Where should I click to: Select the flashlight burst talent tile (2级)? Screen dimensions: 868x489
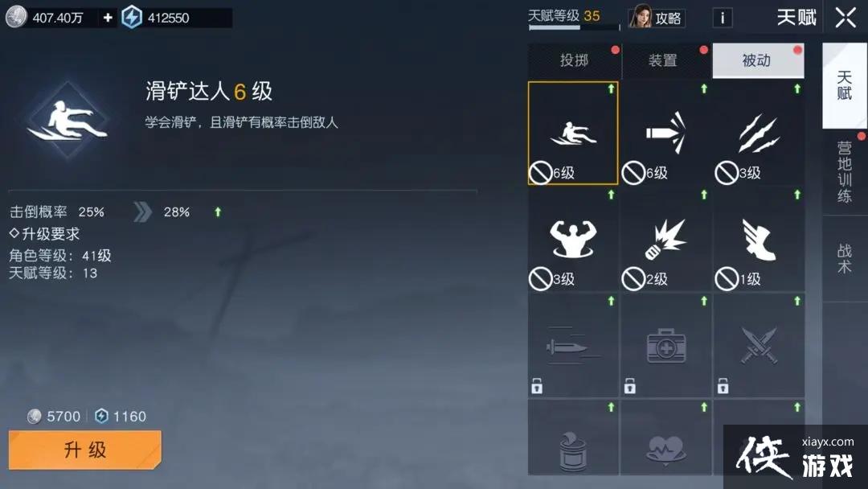tap(666, 239)
